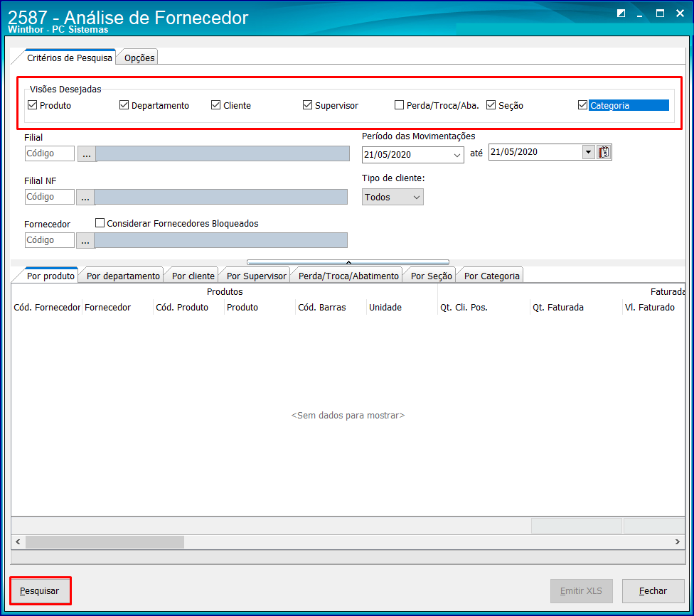The image size is (694, 616).
Task: Toggle the Supervisor view checkbox
Action: [x=307, y=105]
